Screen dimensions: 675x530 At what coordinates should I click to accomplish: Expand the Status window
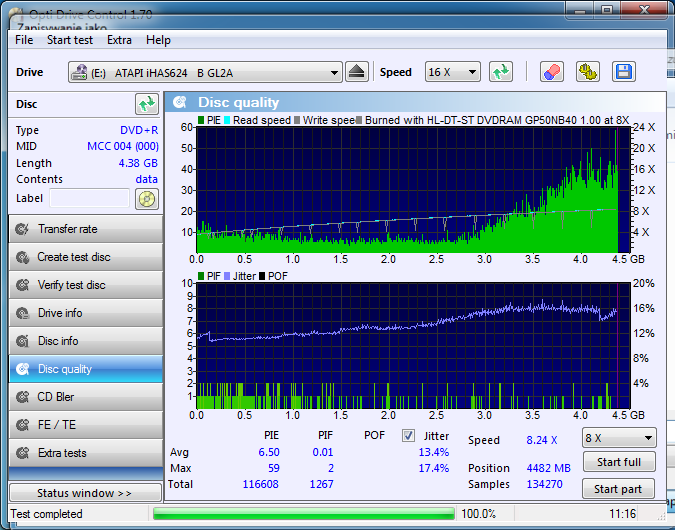click(85, 493)
